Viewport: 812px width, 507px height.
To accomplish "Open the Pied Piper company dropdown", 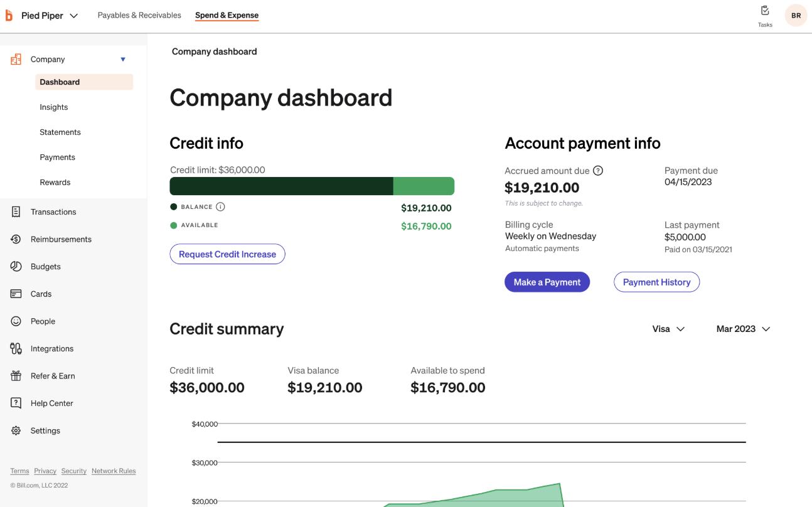I will (x=50, y=16).
